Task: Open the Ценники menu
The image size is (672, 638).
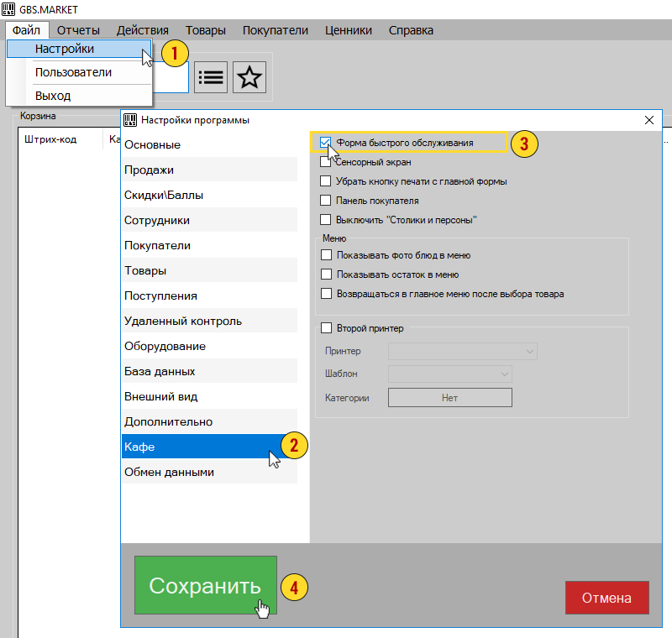Action: [x=349, y=30]
